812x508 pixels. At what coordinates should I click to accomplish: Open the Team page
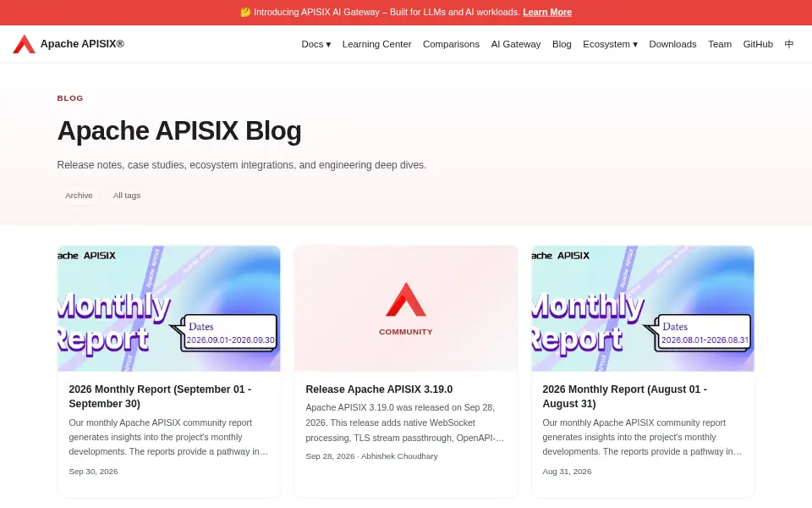coord(720,44)
